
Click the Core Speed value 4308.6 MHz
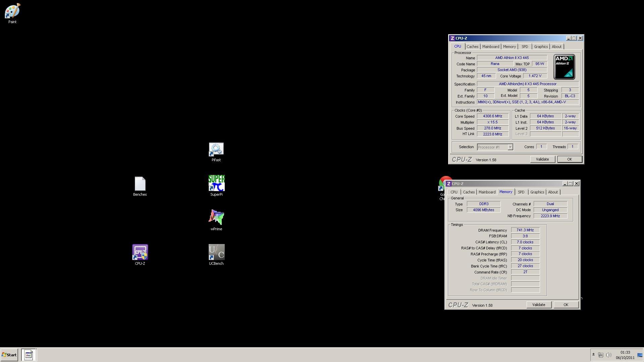point(492,116)
